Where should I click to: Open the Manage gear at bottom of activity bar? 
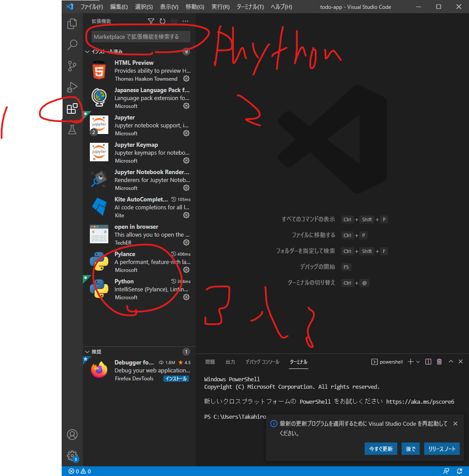pyautogui.click(x=72, y=456)
